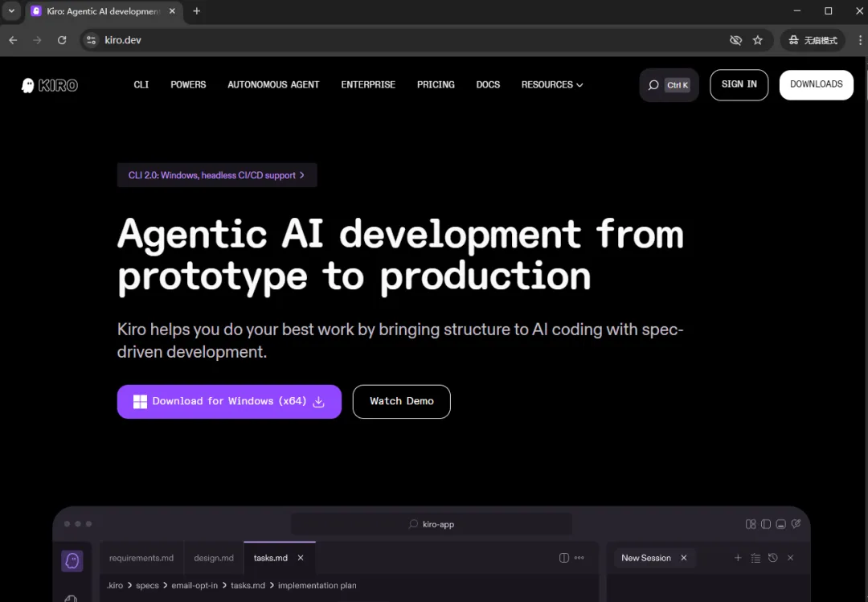The image size is (868, 602).
Task: Open site information icon in address bar
Action: pos(92,40)
